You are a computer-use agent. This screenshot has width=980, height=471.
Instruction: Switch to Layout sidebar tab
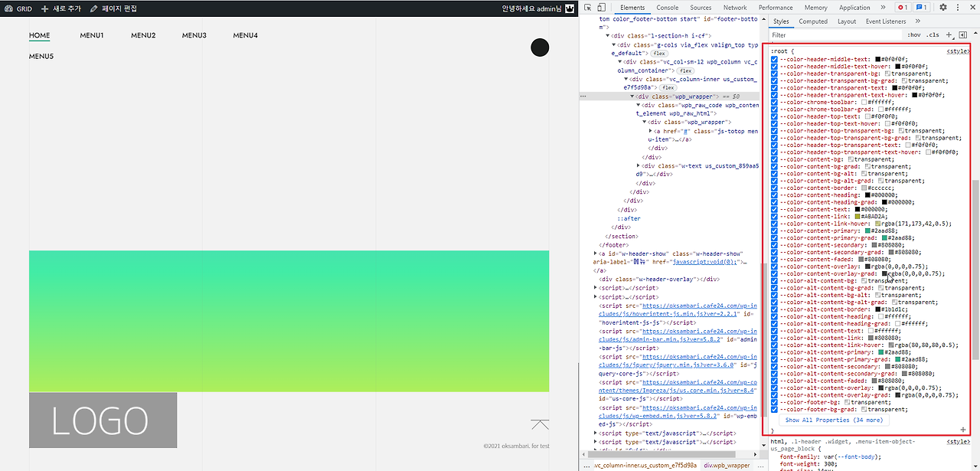tap(847, 21)
